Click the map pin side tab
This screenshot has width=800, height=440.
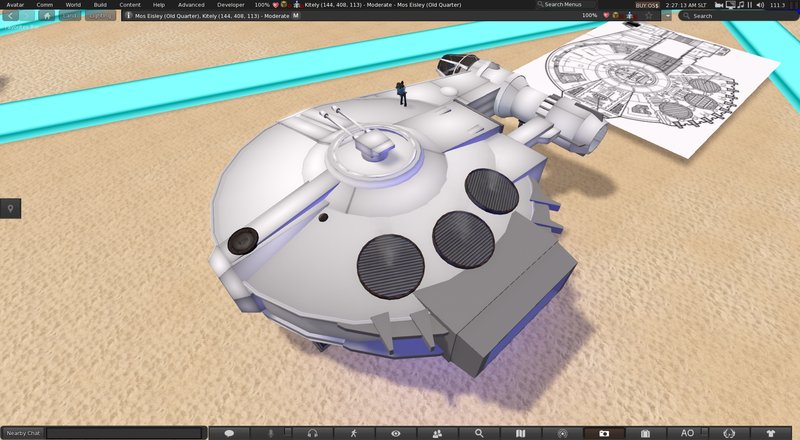[x=10, y=208]
